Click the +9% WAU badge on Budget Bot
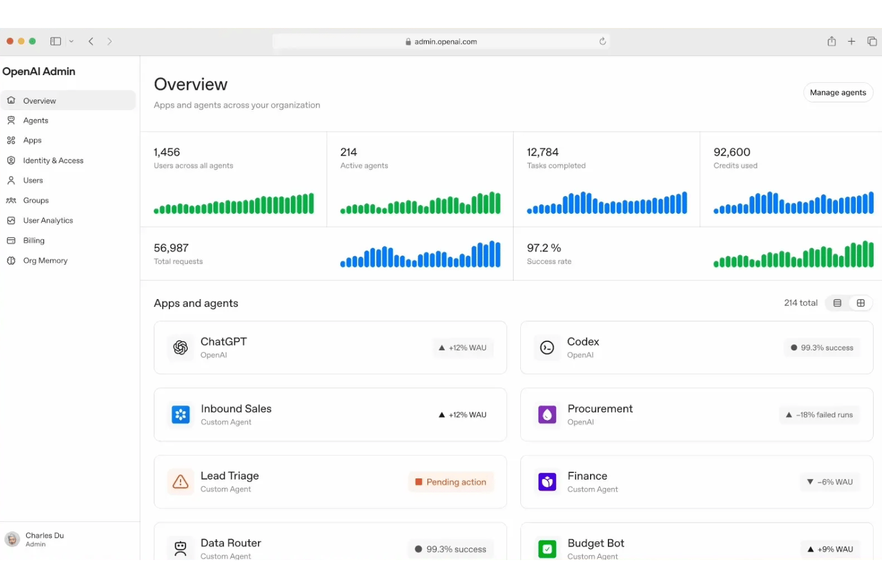Screen dimensions: 882x588 (830, 549)
